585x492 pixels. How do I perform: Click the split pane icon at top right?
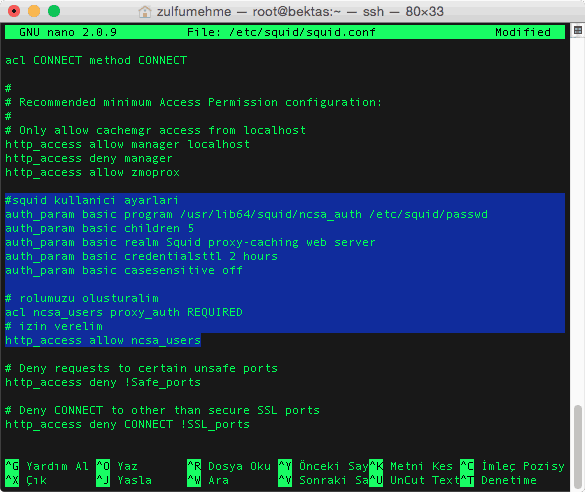(578, 31)
